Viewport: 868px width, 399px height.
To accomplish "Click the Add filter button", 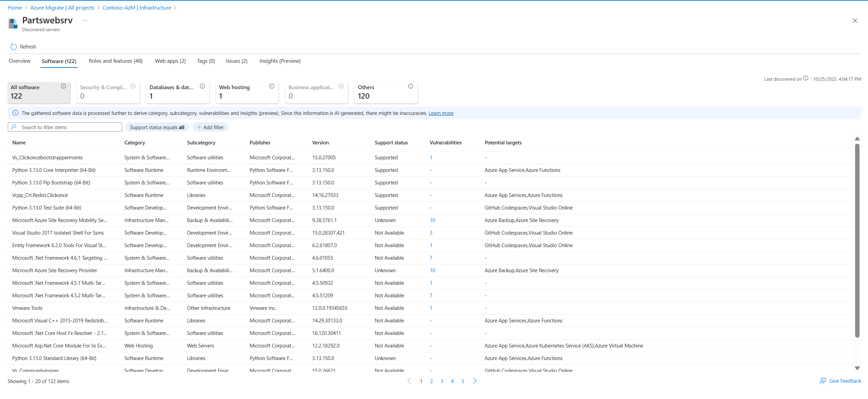I will pyautogui.click(x=210, y=127).
